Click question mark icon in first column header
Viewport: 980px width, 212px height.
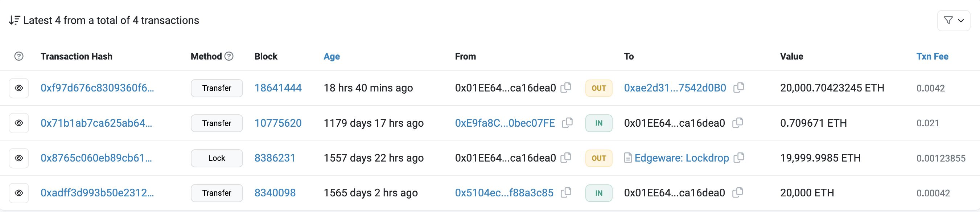pos(18,56)
